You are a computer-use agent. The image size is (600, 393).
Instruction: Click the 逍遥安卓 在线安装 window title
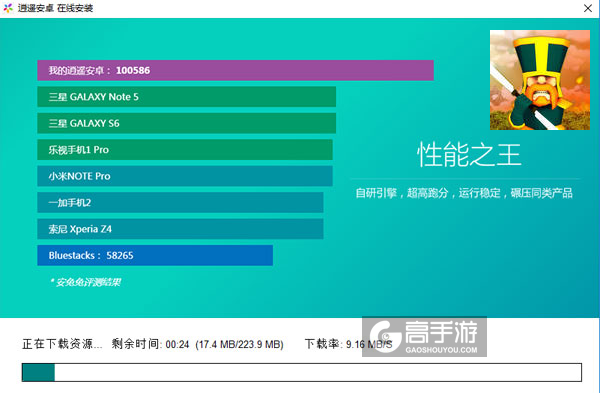click(x=55, y=8)
